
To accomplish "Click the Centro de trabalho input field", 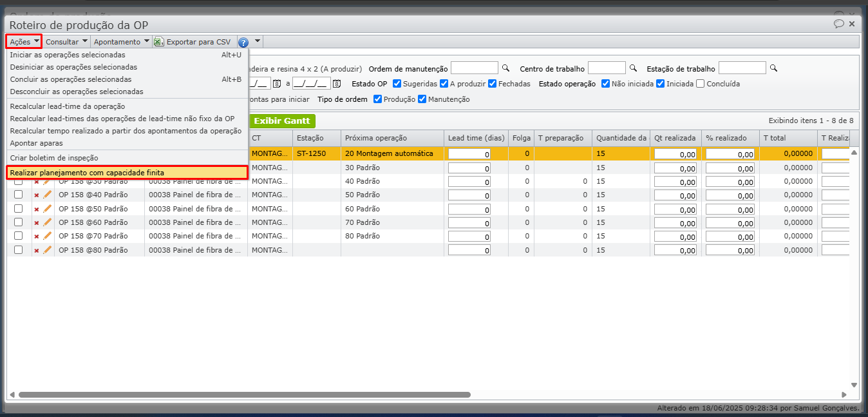I will coord(606,68).
